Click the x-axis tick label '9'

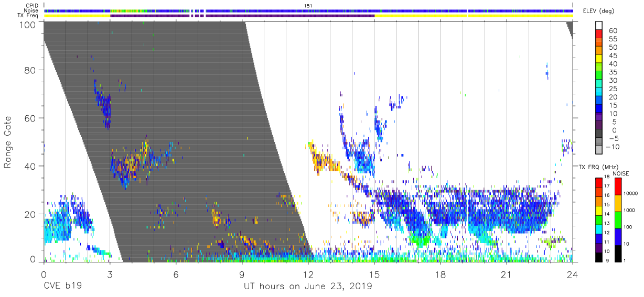pos(242,274)
